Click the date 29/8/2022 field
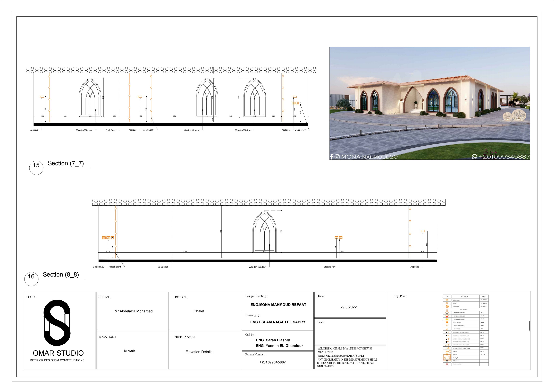 [348, 307]
